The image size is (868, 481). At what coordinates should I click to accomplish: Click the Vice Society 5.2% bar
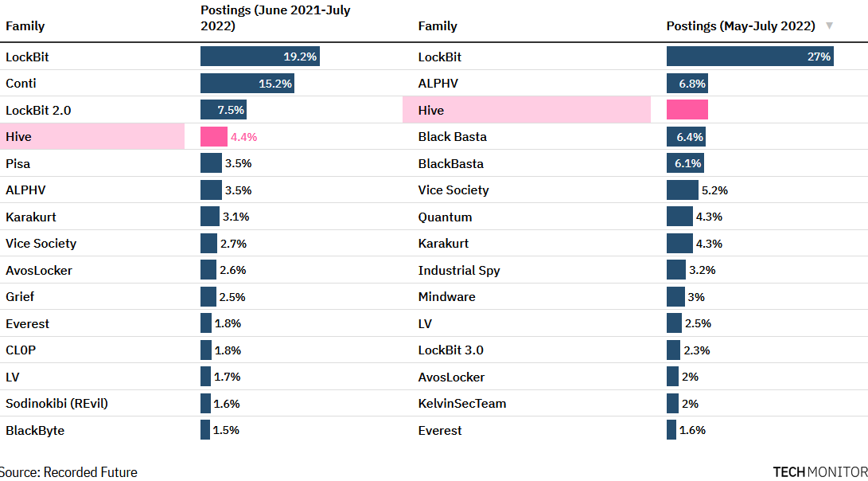coord(682,190)
